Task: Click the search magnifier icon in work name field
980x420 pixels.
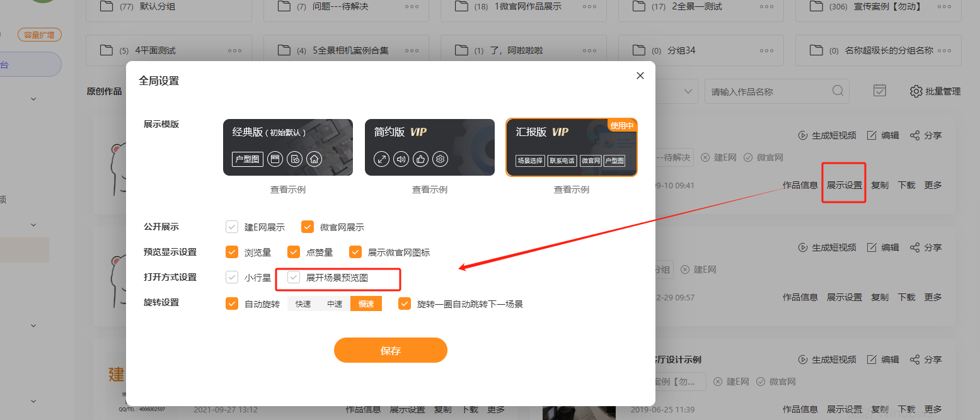Action: [838, 91]
